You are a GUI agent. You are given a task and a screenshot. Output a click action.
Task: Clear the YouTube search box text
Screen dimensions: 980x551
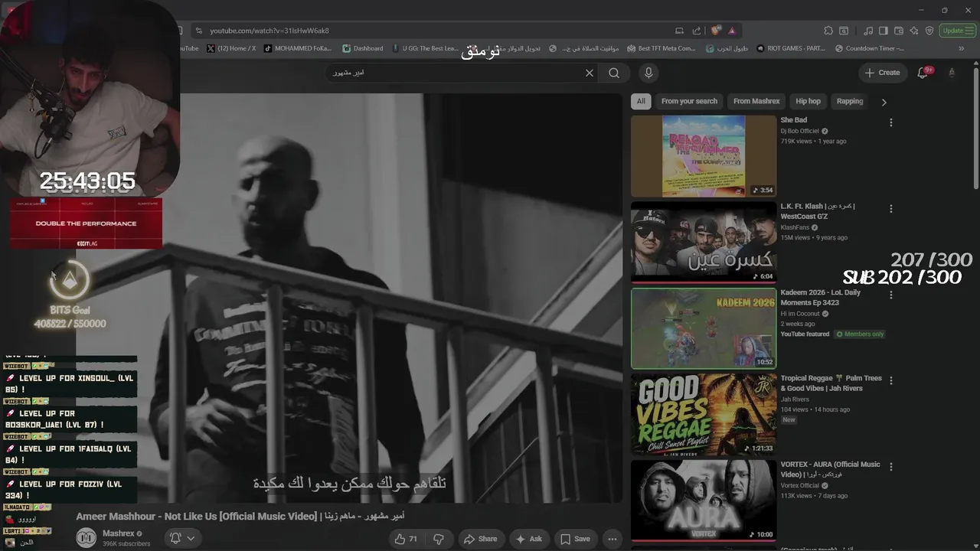click(x=590, y=73)
